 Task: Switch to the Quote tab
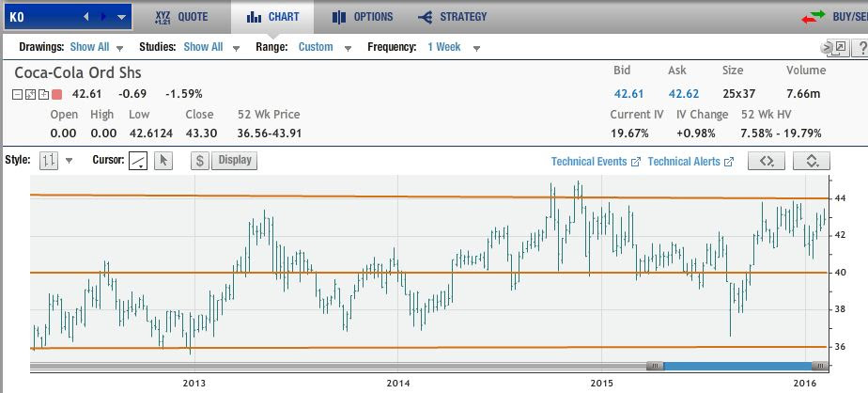pyautogui.click(x=182, y=17)
